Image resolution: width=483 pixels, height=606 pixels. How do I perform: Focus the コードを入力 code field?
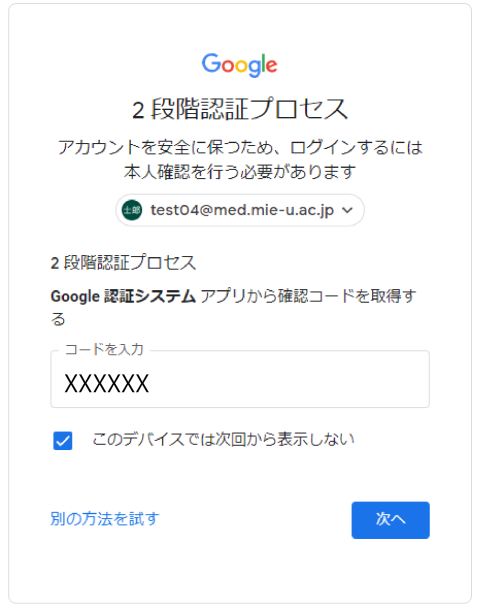click(x=240, y=379)
